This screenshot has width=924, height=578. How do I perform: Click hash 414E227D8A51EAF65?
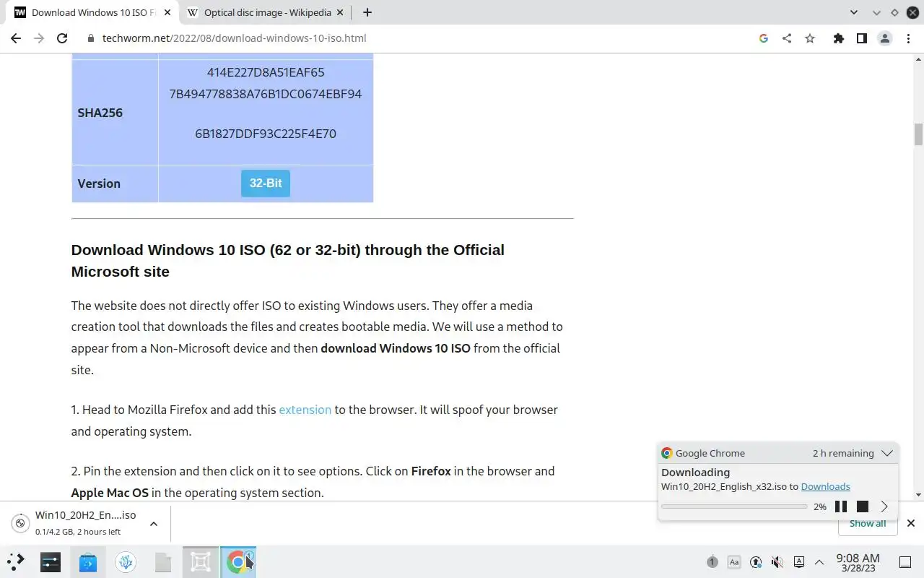pos(266,72)
